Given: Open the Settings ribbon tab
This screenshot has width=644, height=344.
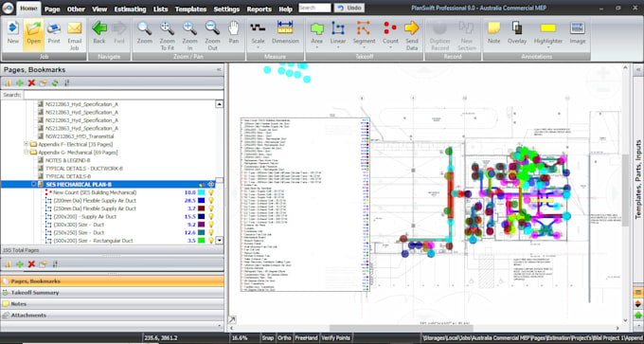Looking at the screenshot, I should click(226, 9).
